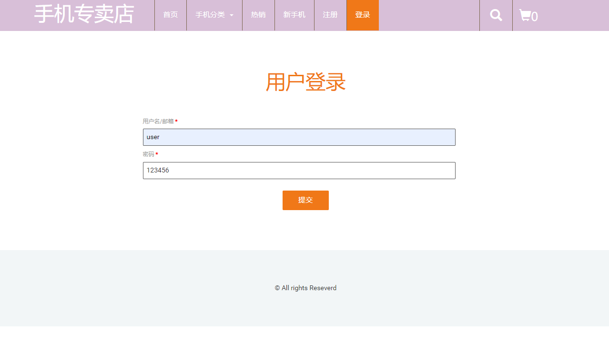Go to the 新手机 page
This screenshot has height=364, width=609.
(294, 15)
